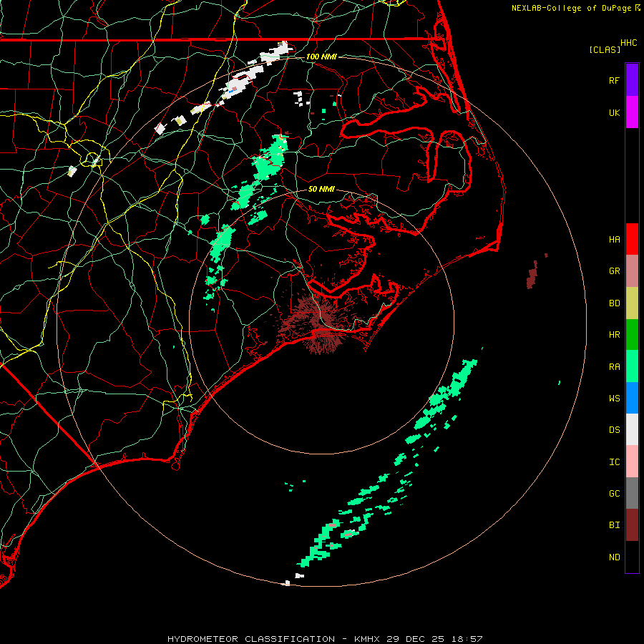Viewport: 644px width, 644px height.
Task: Click the BI brown legend swatch
Action: click(x=632, y=525)
